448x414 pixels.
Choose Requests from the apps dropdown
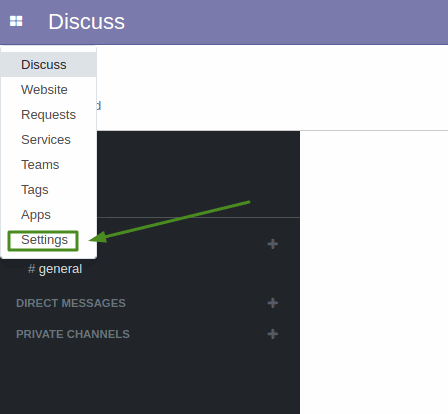[x=49, y=115]
